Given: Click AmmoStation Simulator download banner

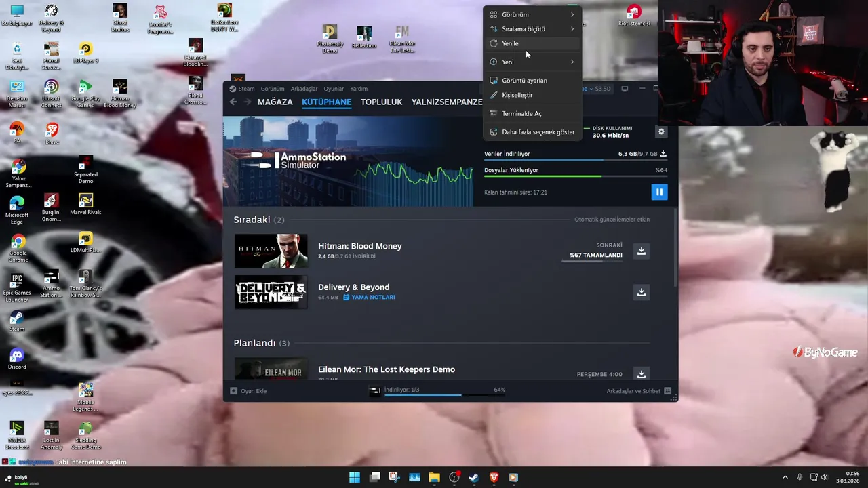Looking at the screenshot, I should pos(348,161).
